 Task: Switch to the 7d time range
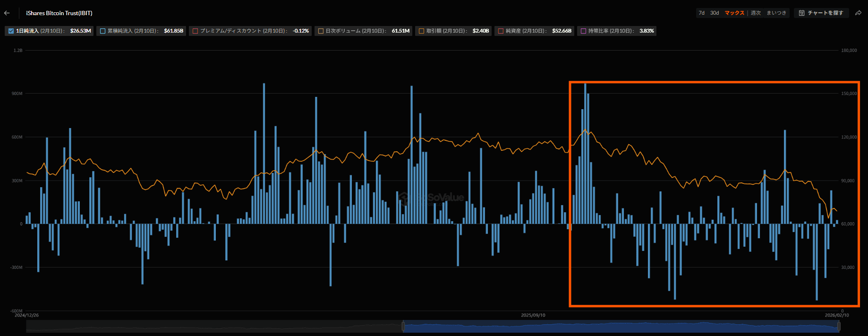coord(701,13)
